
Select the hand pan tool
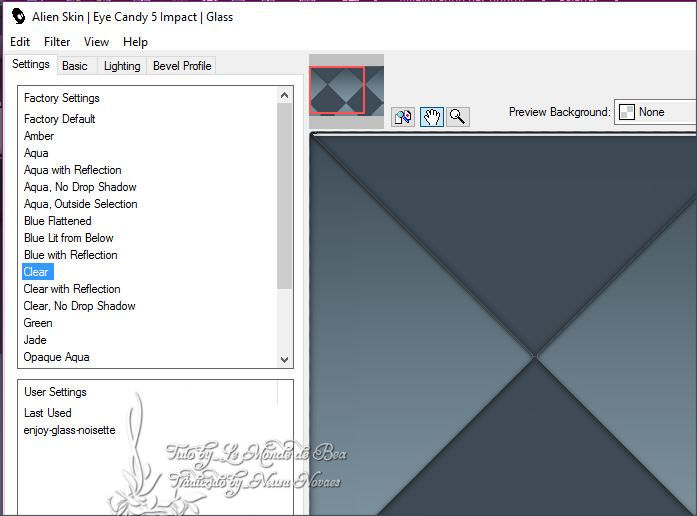(432, 117)
